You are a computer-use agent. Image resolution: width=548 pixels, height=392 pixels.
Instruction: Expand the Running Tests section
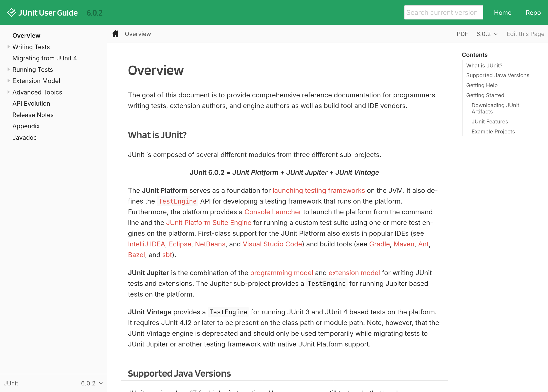click(x=9, y=69)
